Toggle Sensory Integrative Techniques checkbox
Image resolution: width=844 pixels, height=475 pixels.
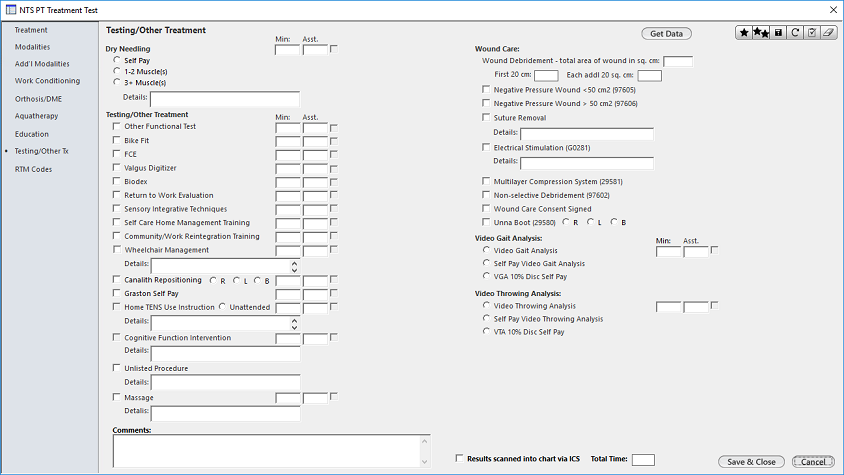click(116, 208)
